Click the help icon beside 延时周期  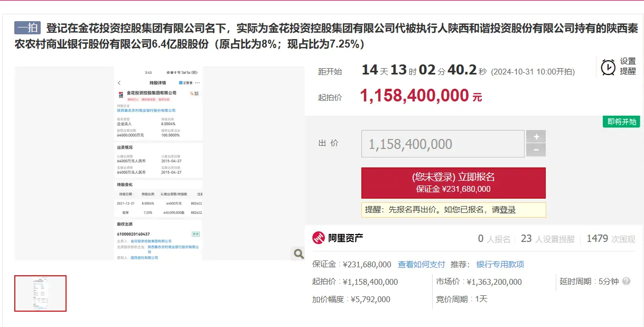[626, 282]
